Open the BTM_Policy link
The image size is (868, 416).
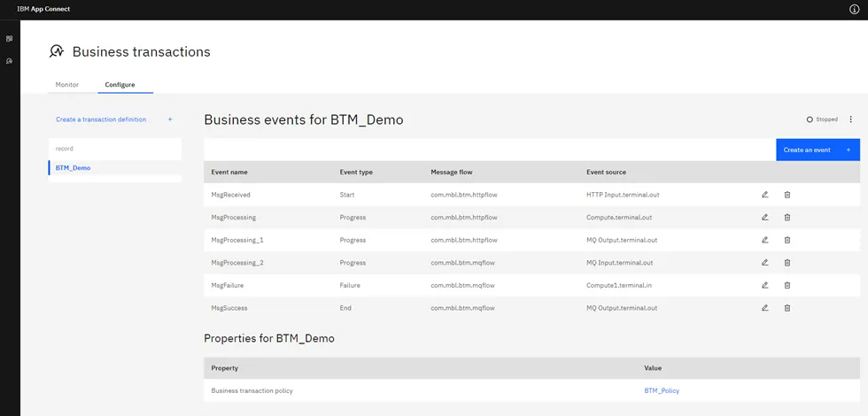662,390
